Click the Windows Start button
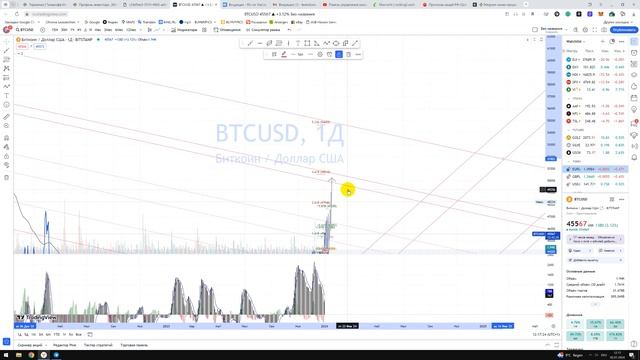 point(6,355)
